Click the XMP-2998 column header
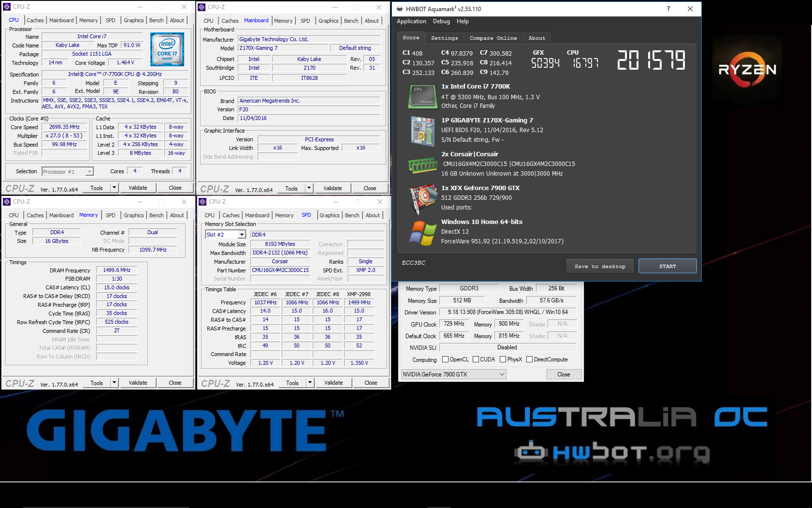 (359, 294)
